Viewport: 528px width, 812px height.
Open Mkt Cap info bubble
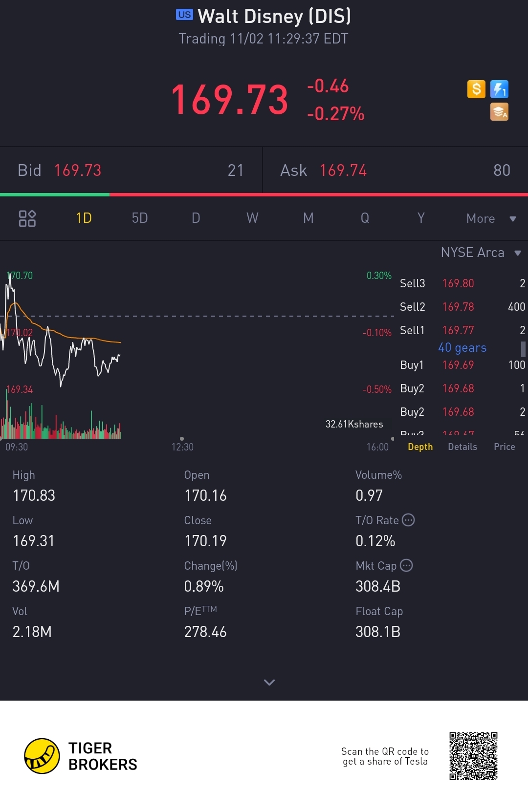coord(406,565)
